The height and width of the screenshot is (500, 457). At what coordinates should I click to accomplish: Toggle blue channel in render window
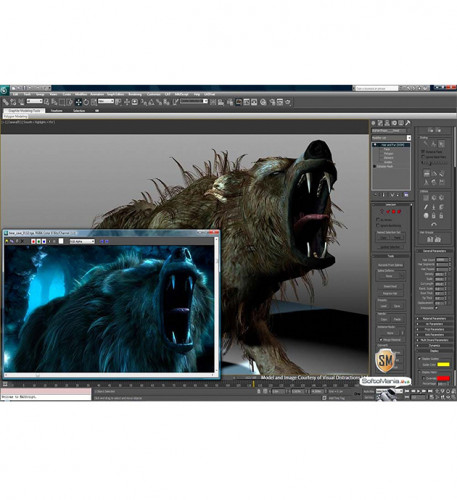click(44, 241)
